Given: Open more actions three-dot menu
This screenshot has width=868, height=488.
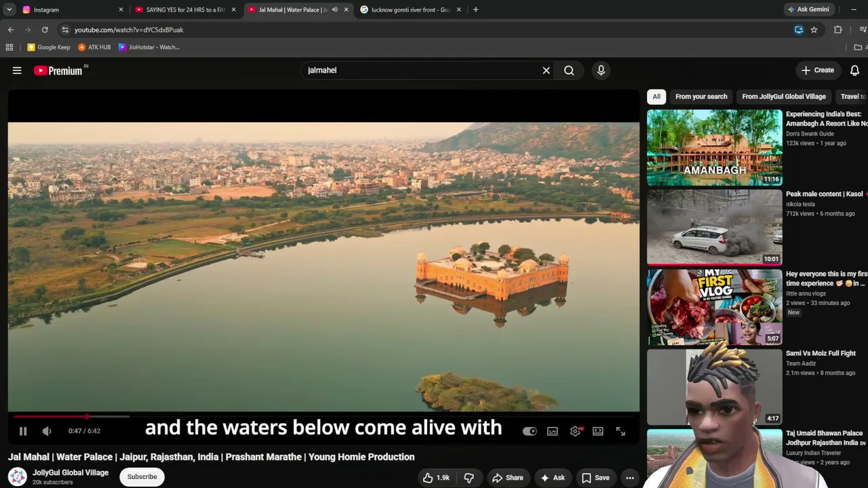Looking at the screenshot, I should (x=630, y=478).
